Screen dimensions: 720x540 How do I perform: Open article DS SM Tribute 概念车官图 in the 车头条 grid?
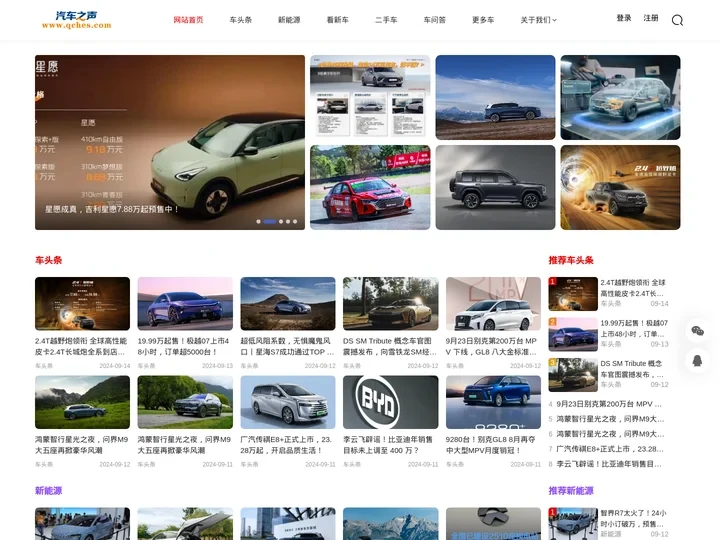[x=389, y=346]
